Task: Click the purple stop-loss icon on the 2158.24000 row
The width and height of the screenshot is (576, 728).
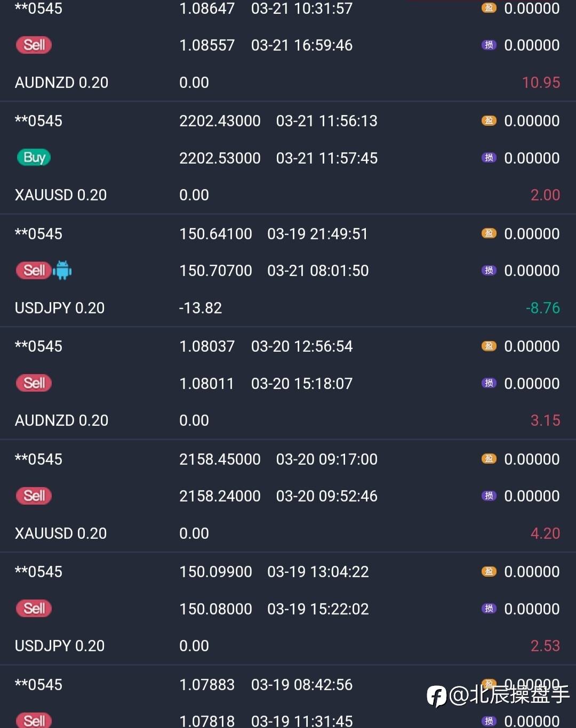Action: [489, 496]
